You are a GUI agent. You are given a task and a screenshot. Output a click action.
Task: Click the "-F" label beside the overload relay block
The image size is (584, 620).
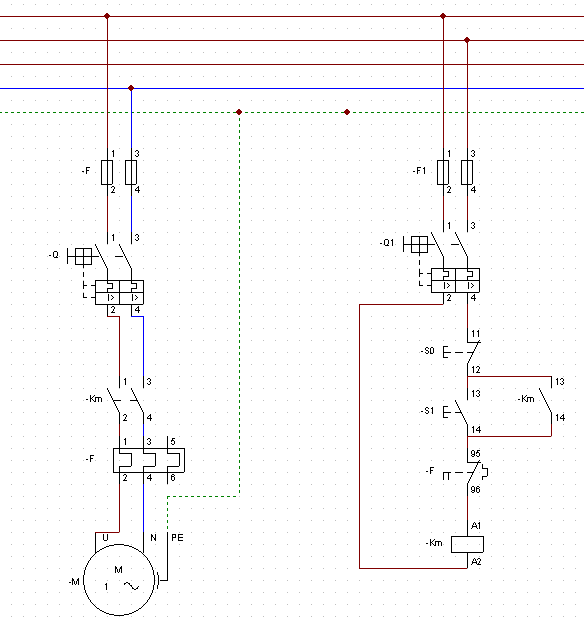pyautogui.click(x=90, y=459)
